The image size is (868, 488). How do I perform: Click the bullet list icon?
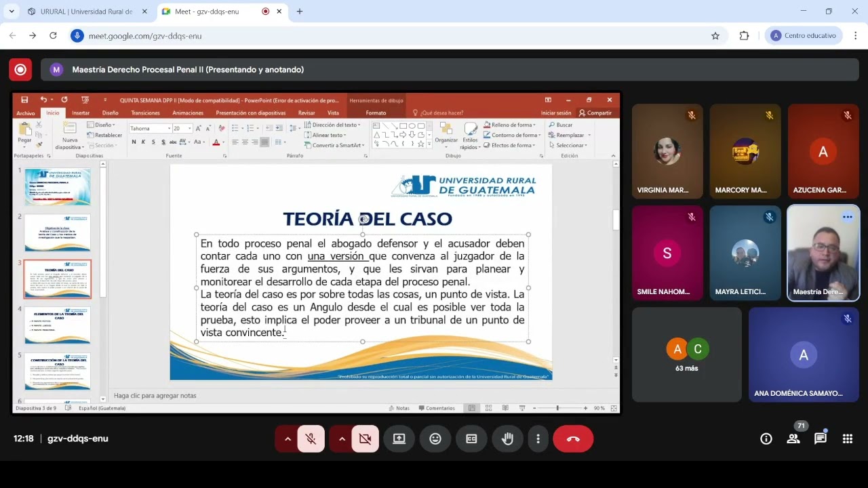(235, 128)
